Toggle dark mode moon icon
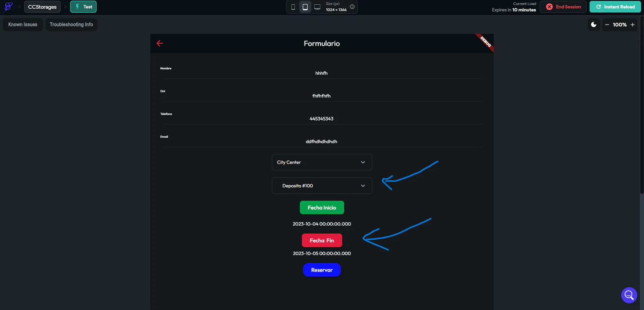The height and width of the screenshot is (310, 644). [594, 24]
